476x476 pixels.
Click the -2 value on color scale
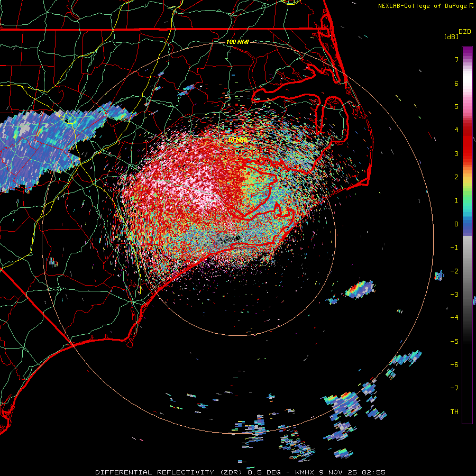click(454, 271)
